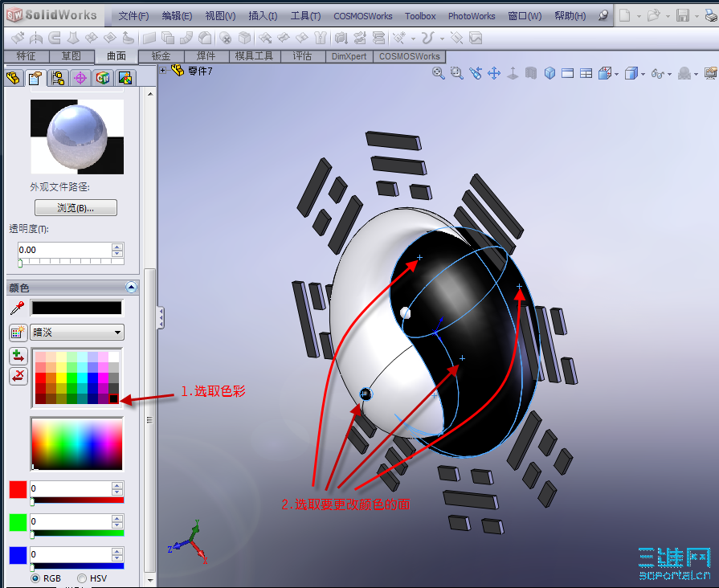Open the PhotoWorks menu
Screen dimensions: 719x588
pos(472,16)
